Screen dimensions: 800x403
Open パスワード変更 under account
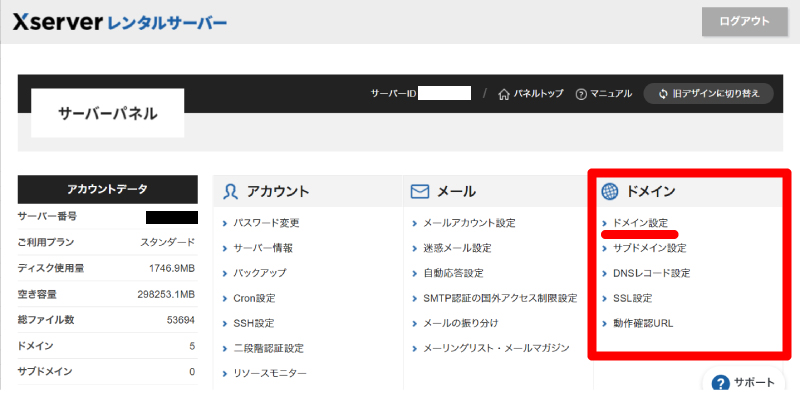(x=266, y=223)
